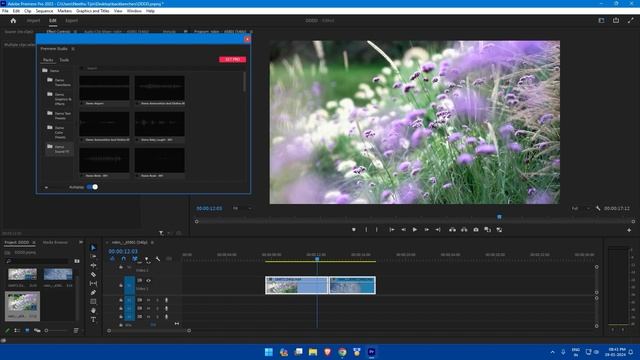Switch Project panel to freeform view
The height and width of the screenshot is (360, 640).
[x=37, y=330]
